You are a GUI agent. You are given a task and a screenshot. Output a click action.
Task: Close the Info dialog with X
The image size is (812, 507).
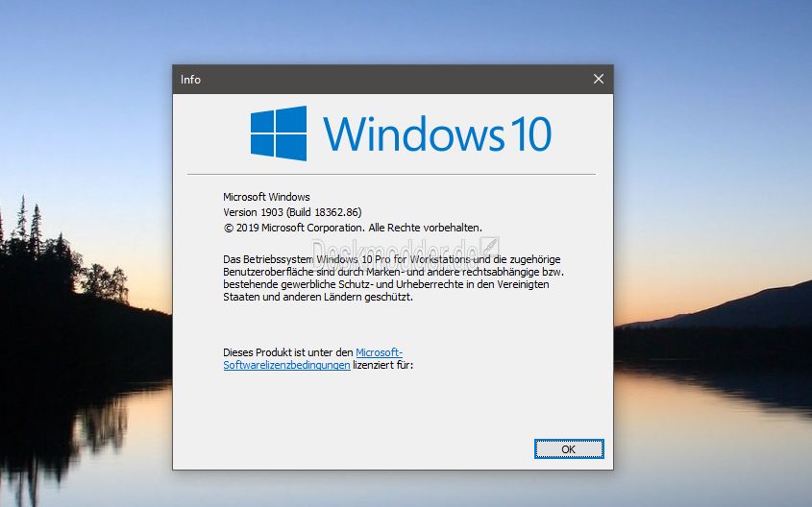tap(599, 79)
